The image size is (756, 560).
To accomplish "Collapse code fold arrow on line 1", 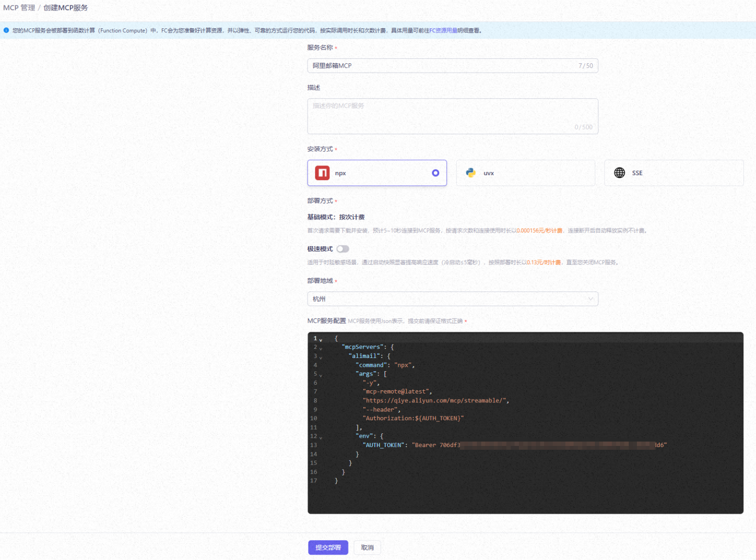I will 321,339.
